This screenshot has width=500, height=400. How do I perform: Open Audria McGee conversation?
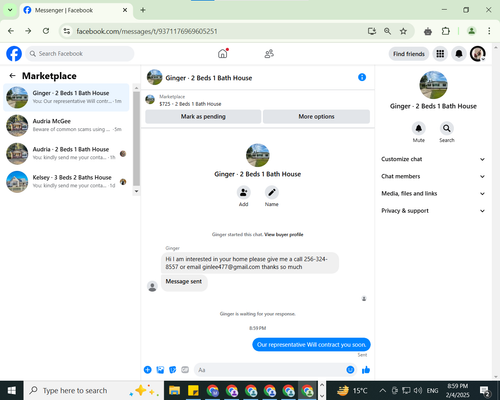pos(66,125)
